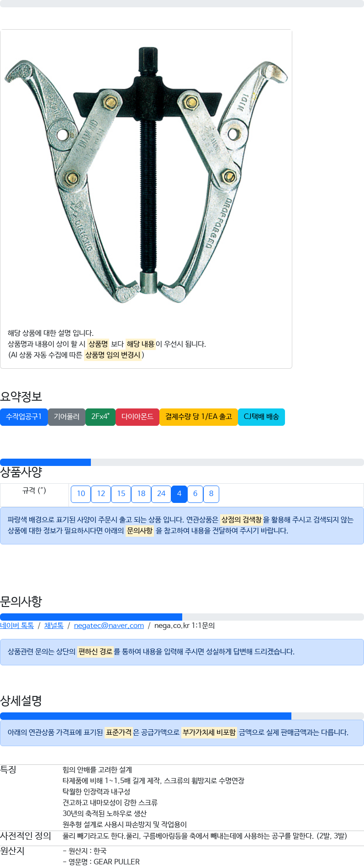Click the gear puller product image
Viewport: 364px width, 868px height.
pos(146,175)
